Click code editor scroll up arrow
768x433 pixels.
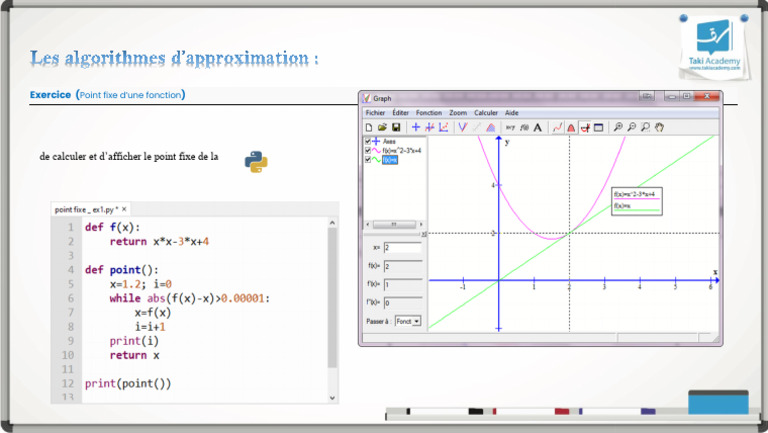tap(332, 223)
